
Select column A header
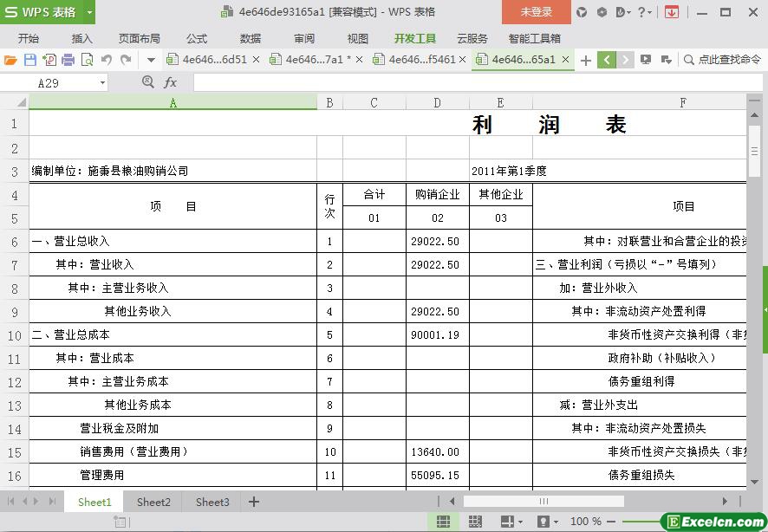172,102
